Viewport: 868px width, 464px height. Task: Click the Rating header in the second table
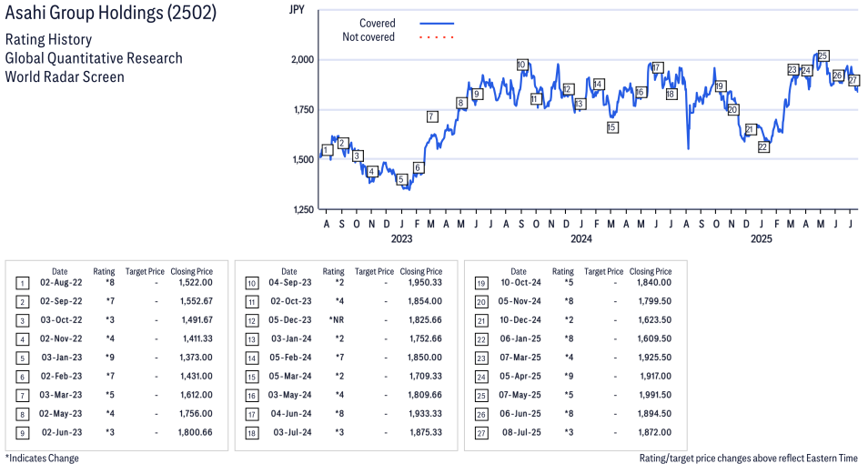click(333, 271)
